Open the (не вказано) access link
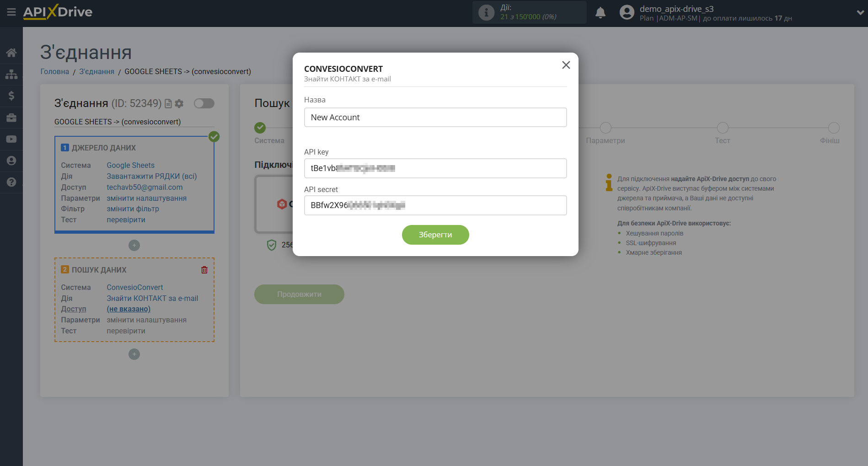Screen dimensions: 868x466 pyautogui.click(x=129, y=309)
